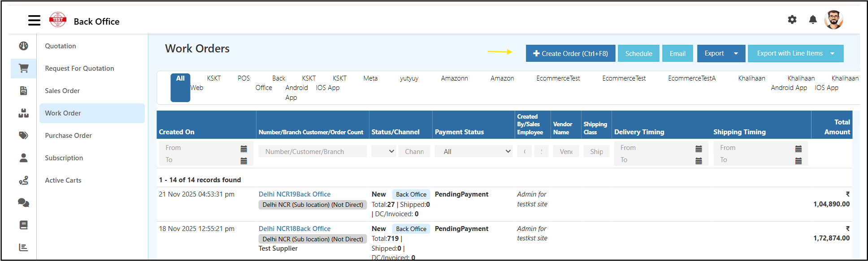Open the Delhi NCR19Back Office order link
This screenshot has height=261, width=868.
click(x=295, y=194)
